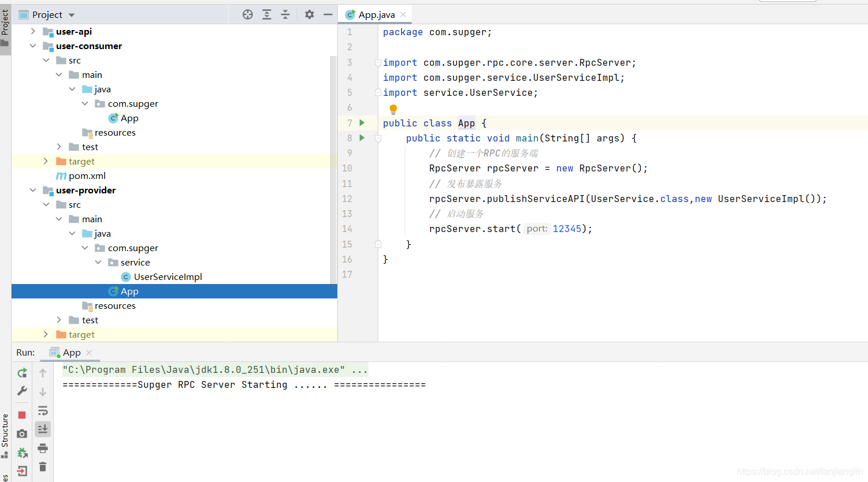Open Project panel settings gear

310,14
